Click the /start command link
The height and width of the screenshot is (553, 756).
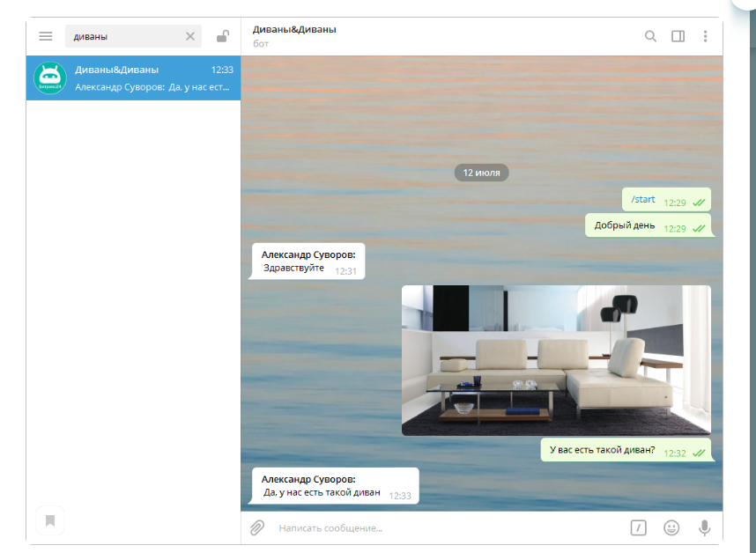click(x=643, y=199)
